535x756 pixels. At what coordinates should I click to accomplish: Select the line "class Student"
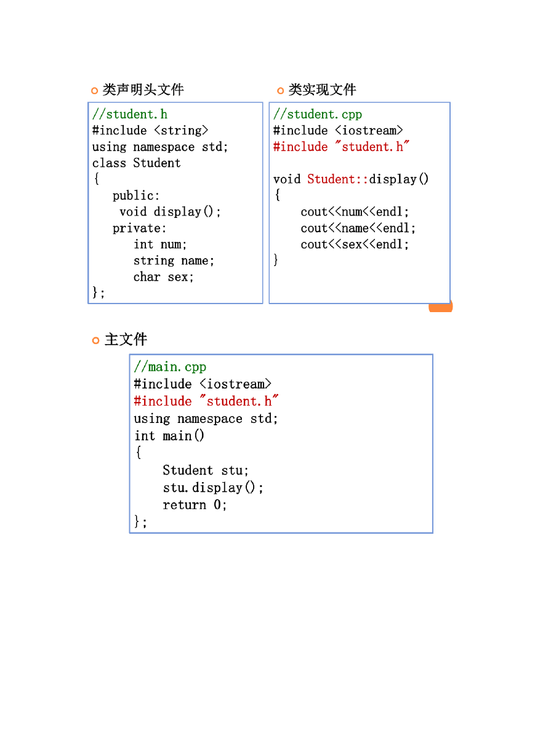[137, 163]
